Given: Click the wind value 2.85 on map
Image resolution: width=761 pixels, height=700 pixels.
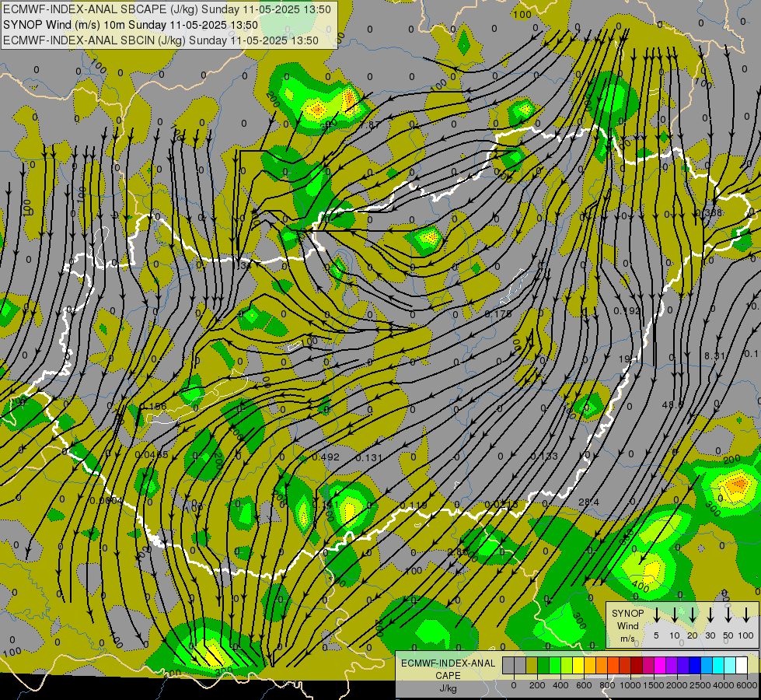Looking at the screenshot, I should click(457, 552).
